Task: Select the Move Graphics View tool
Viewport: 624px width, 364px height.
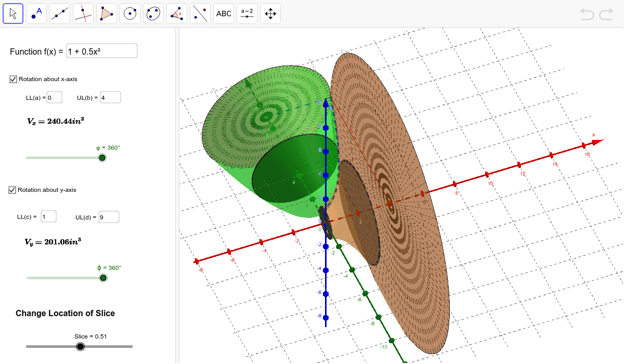Action: click(270, 13)
